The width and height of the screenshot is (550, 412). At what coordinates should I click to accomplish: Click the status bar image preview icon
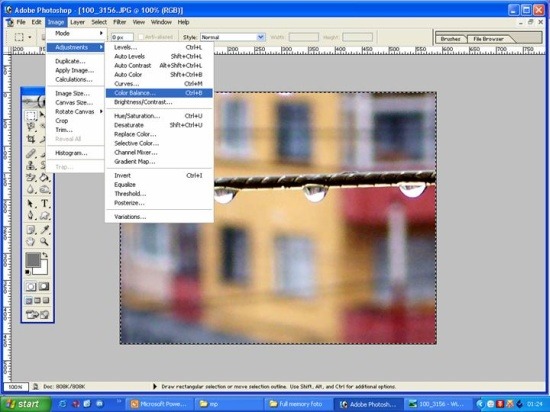(35, 386)
